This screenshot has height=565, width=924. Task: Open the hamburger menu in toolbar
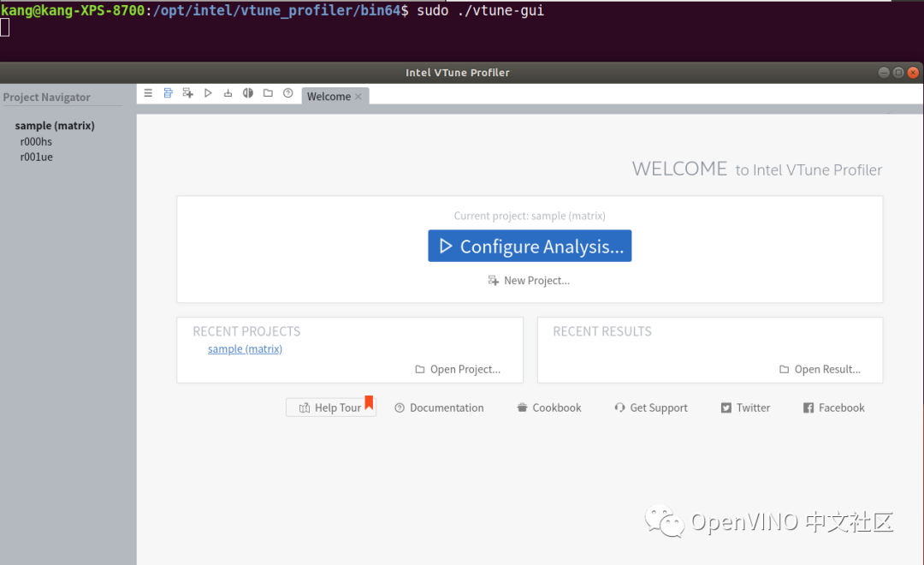pos(148,93)
